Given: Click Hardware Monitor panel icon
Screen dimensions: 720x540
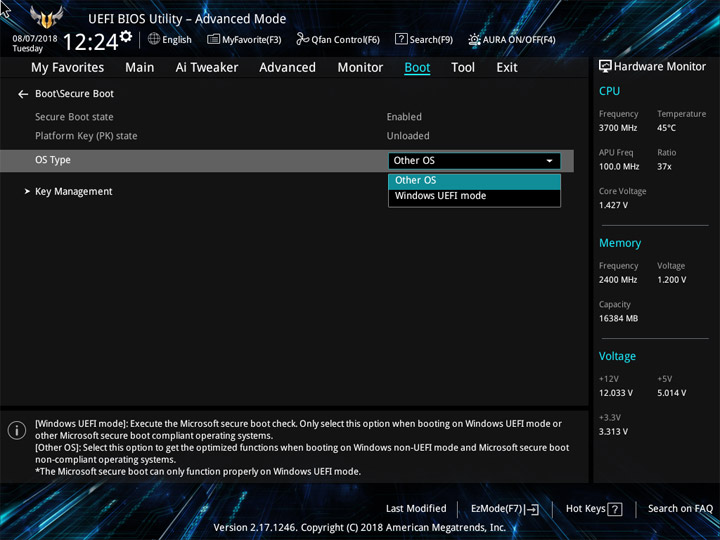Looking at the screenshot, I should point(605,67).
